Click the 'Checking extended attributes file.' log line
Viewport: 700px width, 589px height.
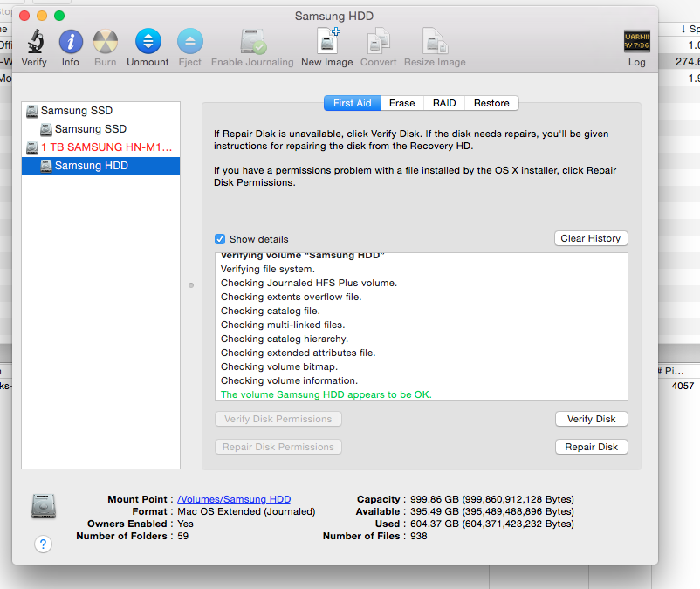point(299,353)
